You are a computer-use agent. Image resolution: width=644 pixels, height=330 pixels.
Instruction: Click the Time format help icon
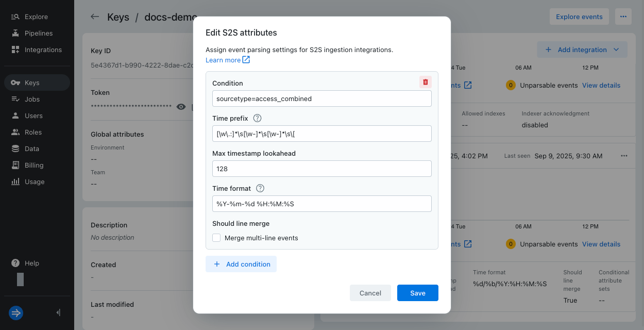[260, 188]
